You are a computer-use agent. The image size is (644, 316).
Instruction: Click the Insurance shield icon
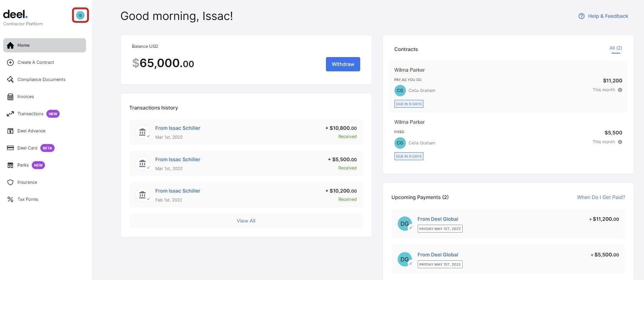pos(10,182)
